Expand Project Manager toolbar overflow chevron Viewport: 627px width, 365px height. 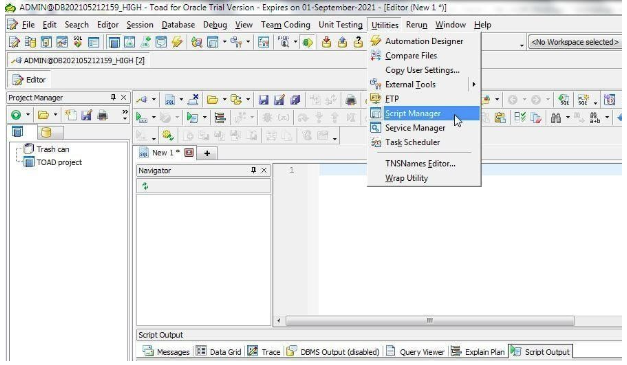point(125,115)
